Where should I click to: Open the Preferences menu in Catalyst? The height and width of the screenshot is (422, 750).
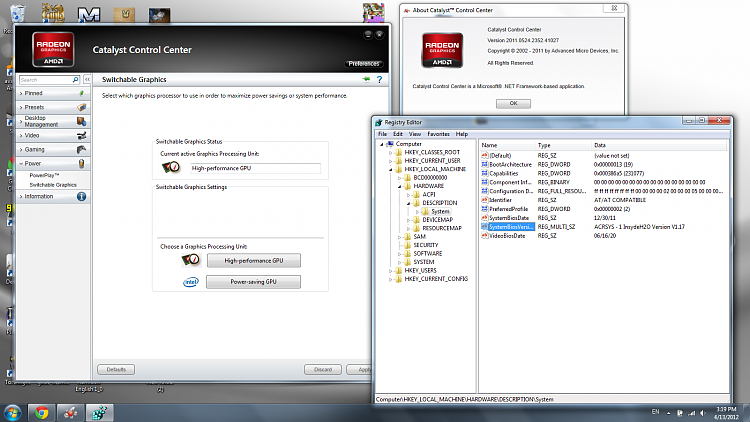(x=364, y=64)
